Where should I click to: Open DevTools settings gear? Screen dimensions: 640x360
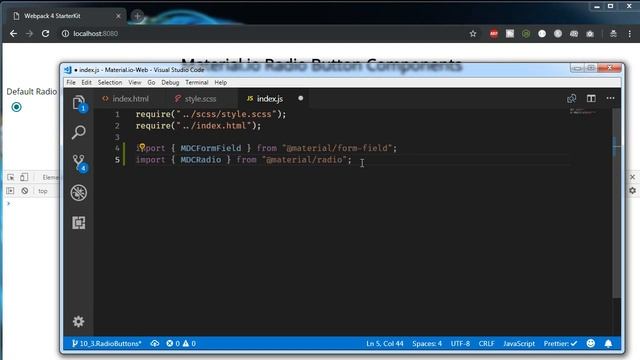(632, 191)
